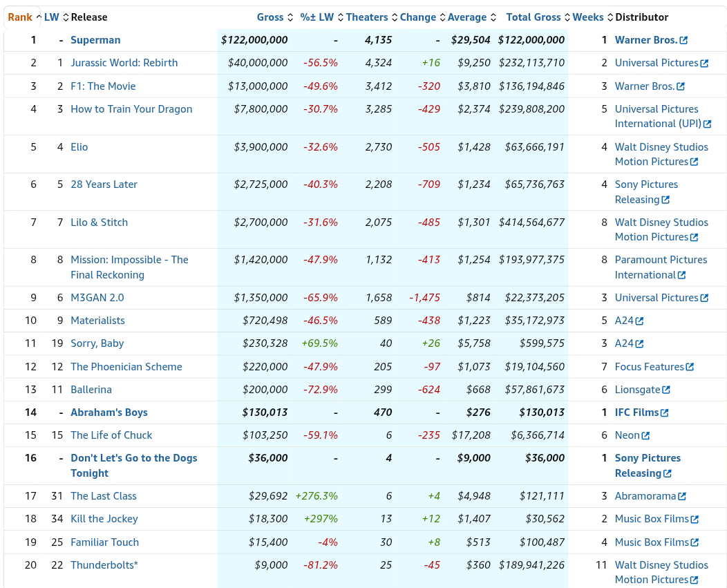
Task: Open Kill the Jockey link
Action: click(x=104, y=518)
